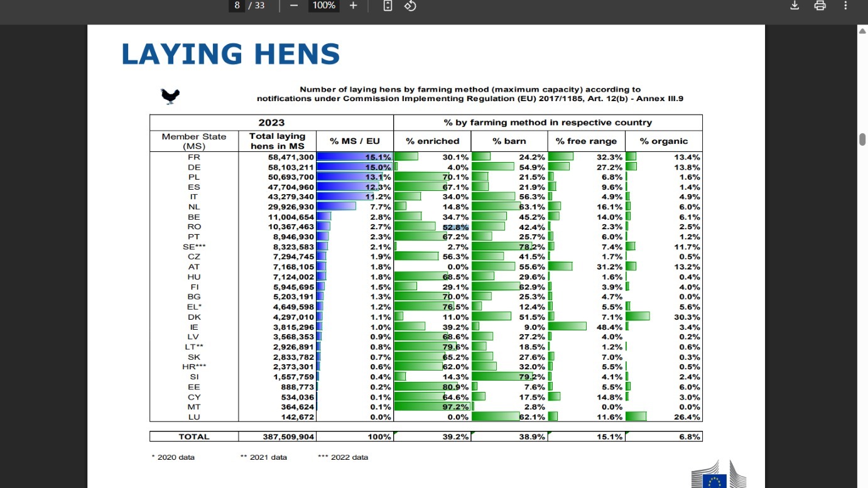
Task: Download the PDF file
Action: [795, 6]
